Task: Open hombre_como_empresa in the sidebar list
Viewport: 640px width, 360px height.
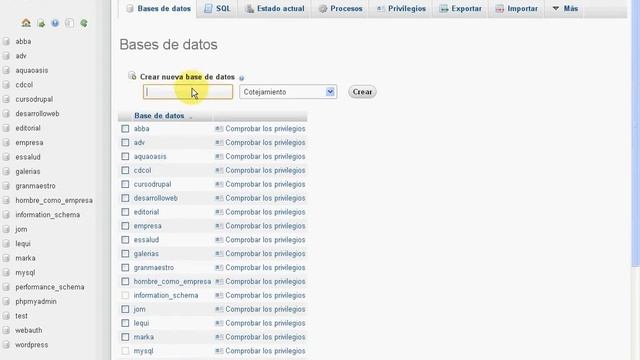Action: click(x=54, y=200)
